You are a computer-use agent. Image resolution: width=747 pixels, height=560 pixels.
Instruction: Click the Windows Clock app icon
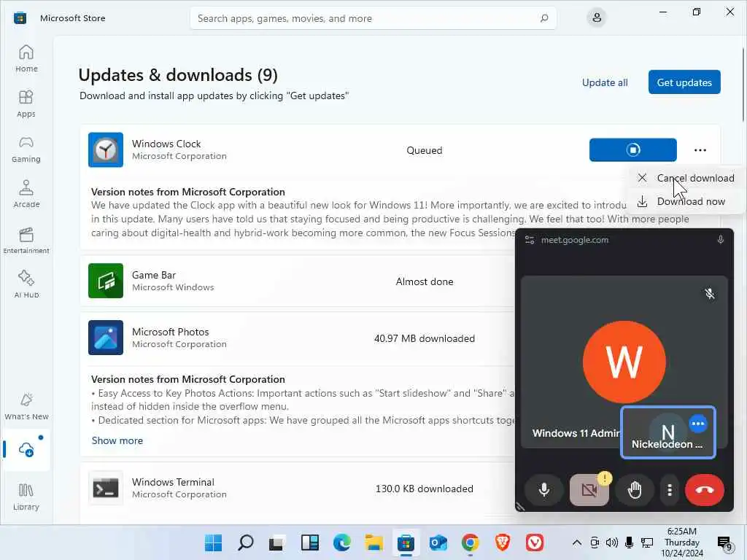pyautogui.click(x=106, y=150)
